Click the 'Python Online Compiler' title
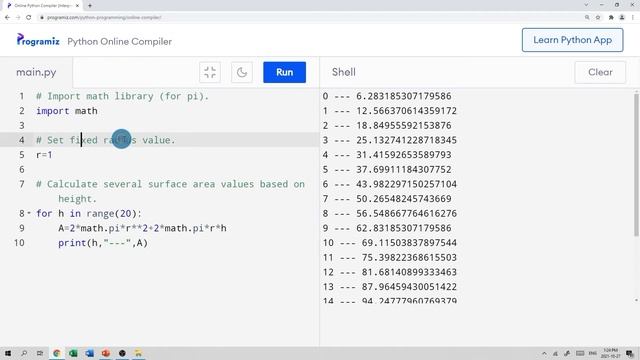This screenshot has height=360, width=640. pos(120,42)
